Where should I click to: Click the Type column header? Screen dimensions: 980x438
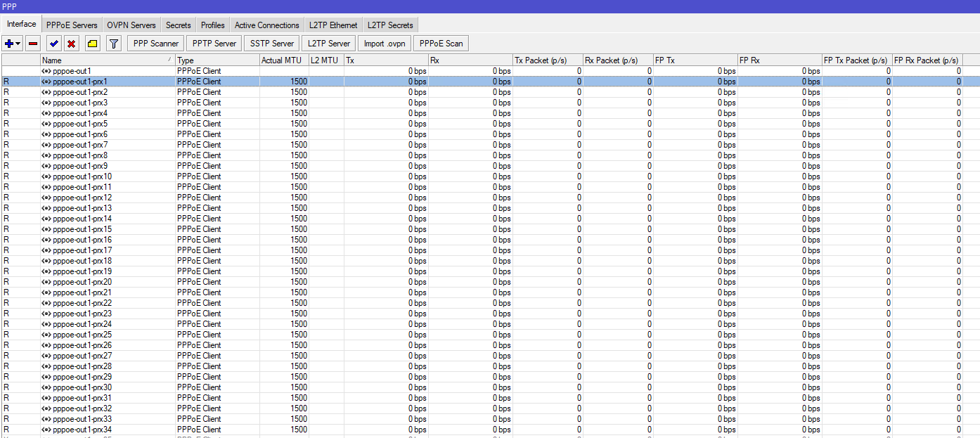point(217,60)
